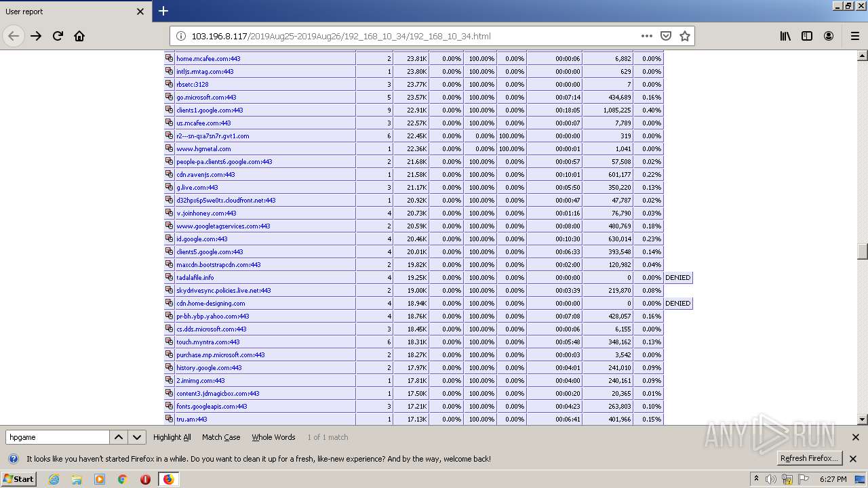
Task: Open the id.google.com:443 link
Action: [202, 239]
